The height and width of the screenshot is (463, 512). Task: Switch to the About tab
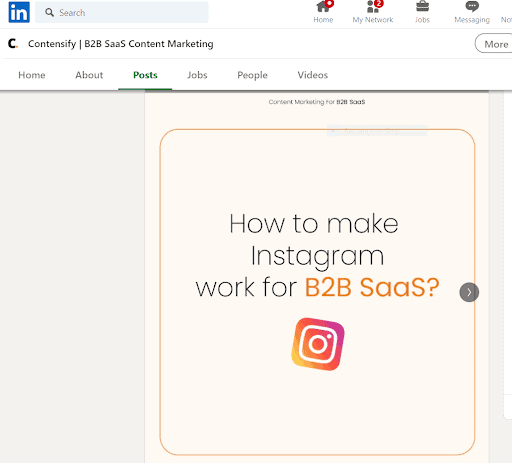pos(89,75)
